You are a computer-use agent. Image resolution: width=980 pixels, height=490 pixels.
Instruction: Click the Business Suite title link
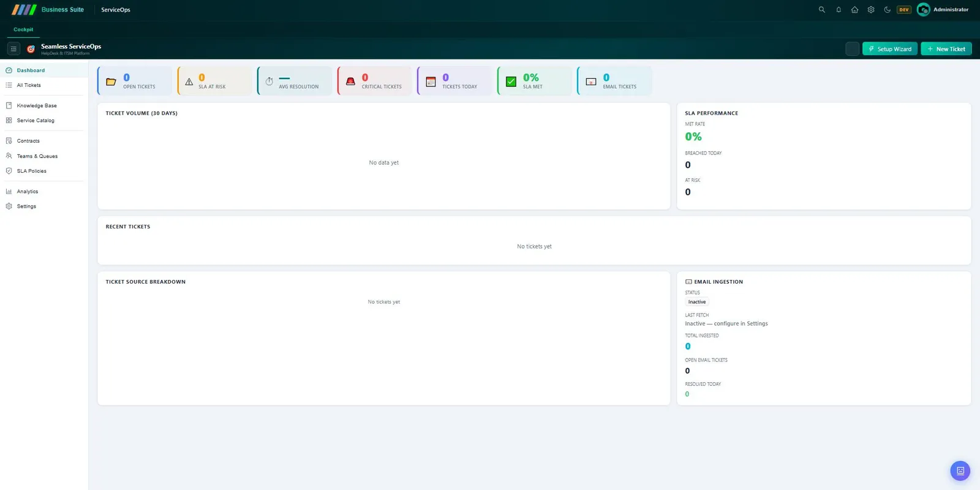pos(62,10)
